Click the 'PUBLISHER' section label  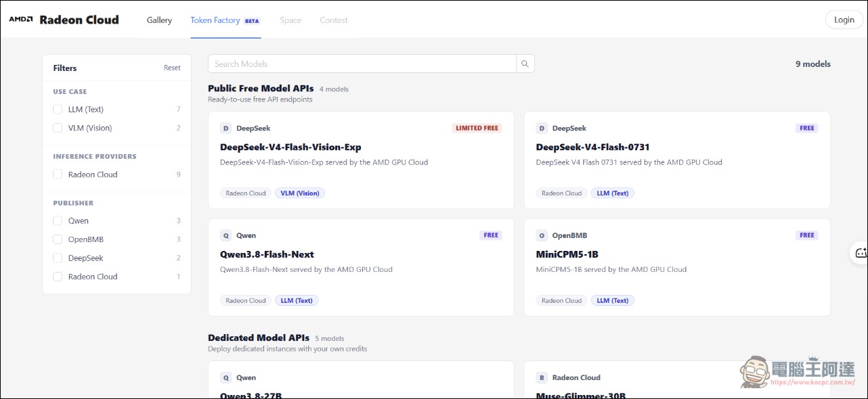pos(73,203)
